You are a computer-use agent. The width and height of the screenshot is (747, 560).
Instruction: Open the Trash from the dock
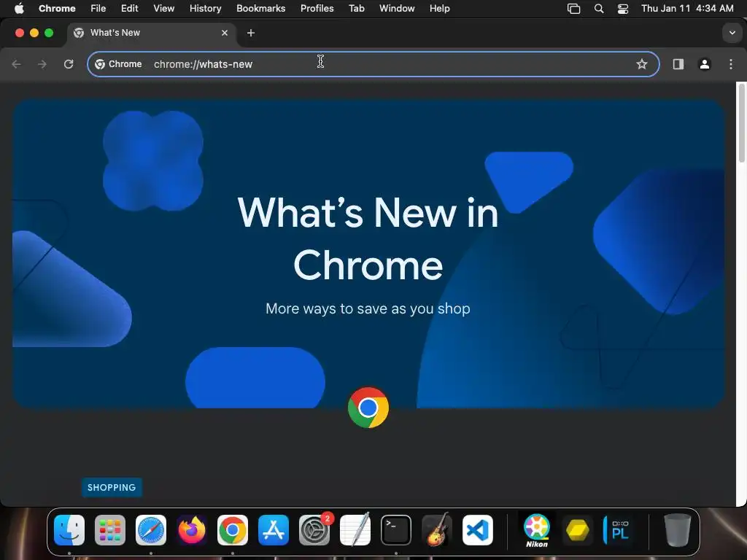pos(677,530)
